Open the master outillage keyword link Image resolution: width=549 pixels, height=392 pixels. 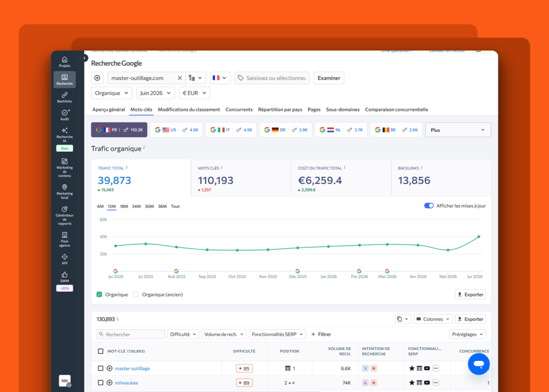(132, 368)
